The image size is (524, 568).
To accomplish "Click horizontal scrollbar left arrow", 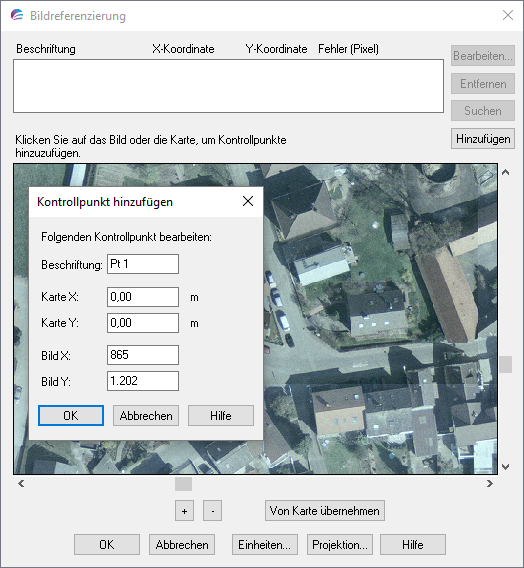I will coord(21,484).
